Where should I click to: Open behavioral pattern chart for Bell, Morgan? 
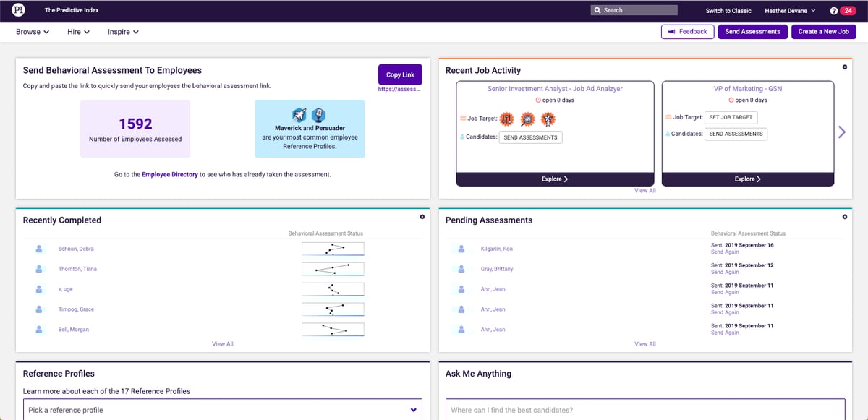(x=333, y=330)
